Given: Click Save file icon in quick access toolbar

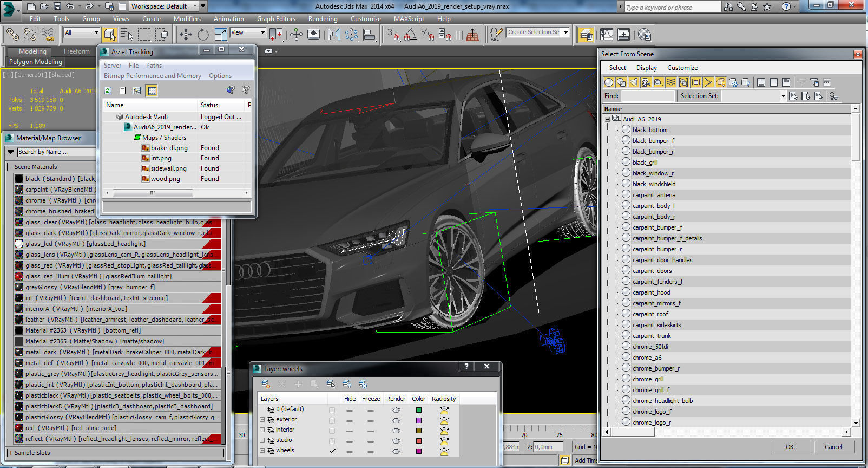Looking at the screenshot, I should tap(57, 6).
